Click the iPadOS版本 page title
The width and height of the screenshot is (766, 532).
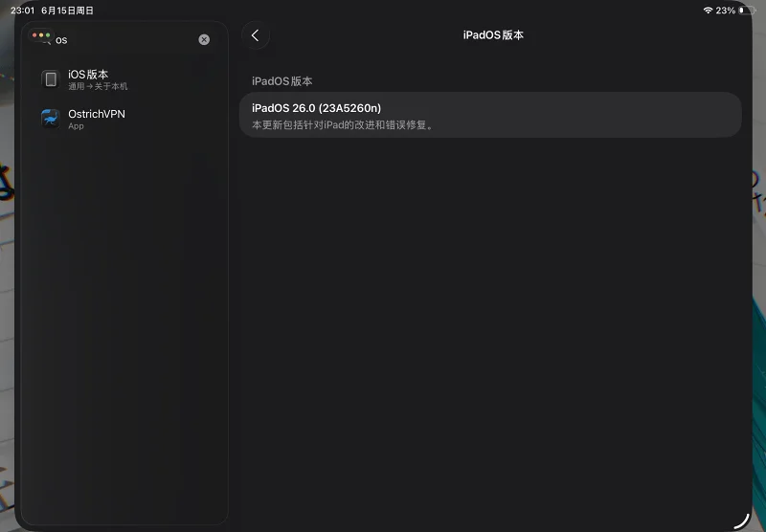(x=493, y=35)
